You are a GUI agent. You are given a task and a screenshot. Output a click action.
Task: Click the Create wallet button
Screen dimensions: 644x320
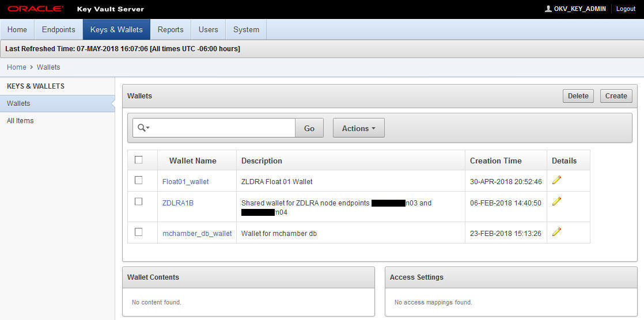click(x=616, y=96)
